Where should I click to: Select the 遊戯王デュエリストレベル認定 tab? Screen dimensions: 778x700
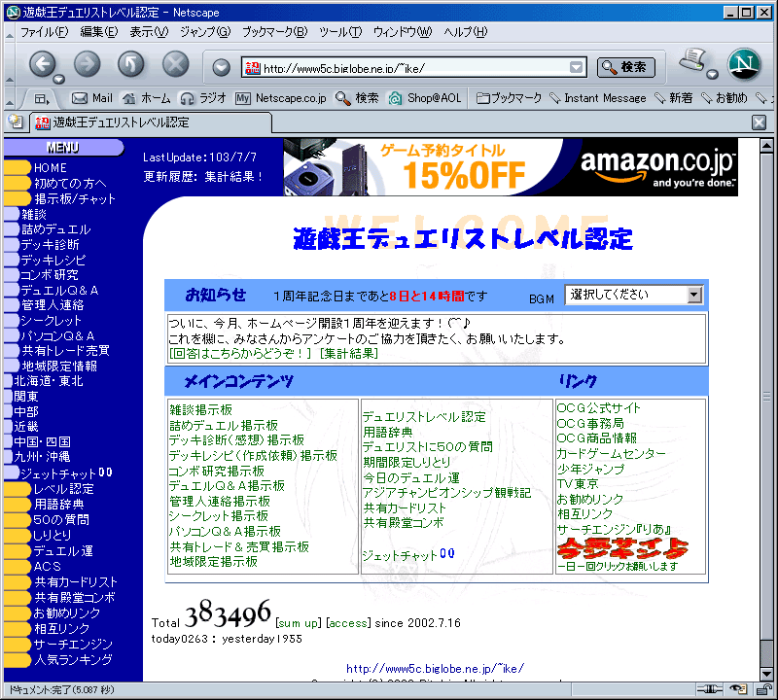tap(151, 122)
